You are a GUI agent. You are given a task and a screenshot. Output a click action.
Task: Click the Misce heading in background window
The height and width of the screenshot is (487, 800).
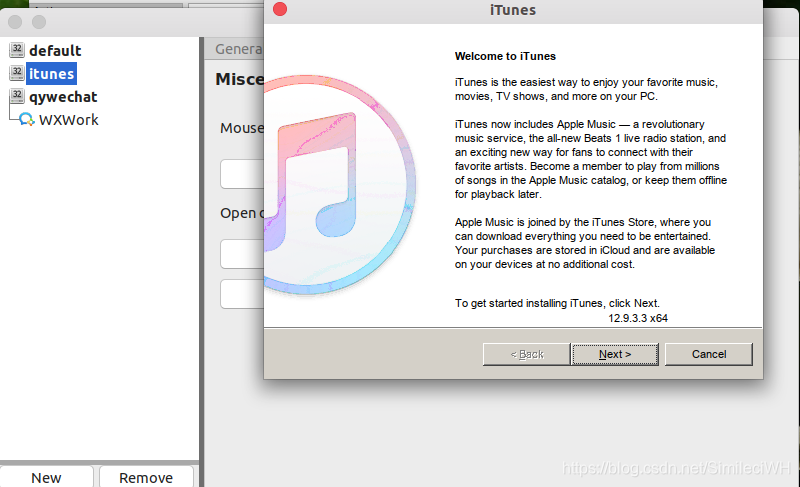(x=240, y=80)
